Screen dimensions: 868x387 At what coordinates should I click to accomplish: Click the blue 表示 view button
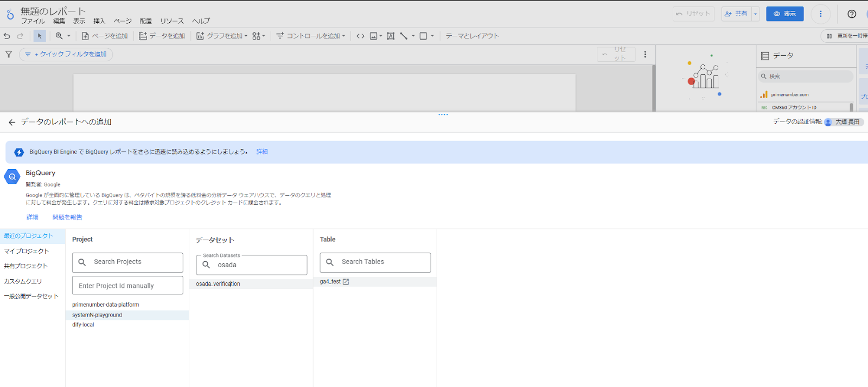(784, 14)
